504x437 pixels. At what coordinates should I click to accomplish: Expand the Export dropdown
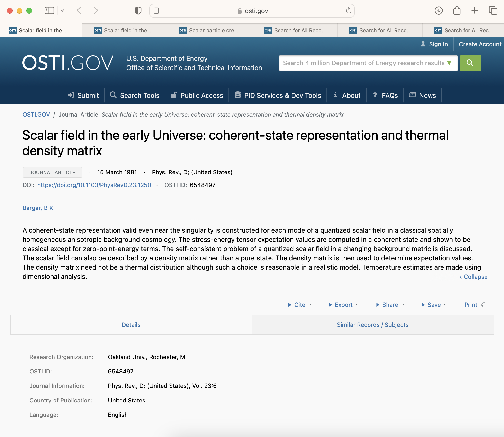[x=343, y=305]
